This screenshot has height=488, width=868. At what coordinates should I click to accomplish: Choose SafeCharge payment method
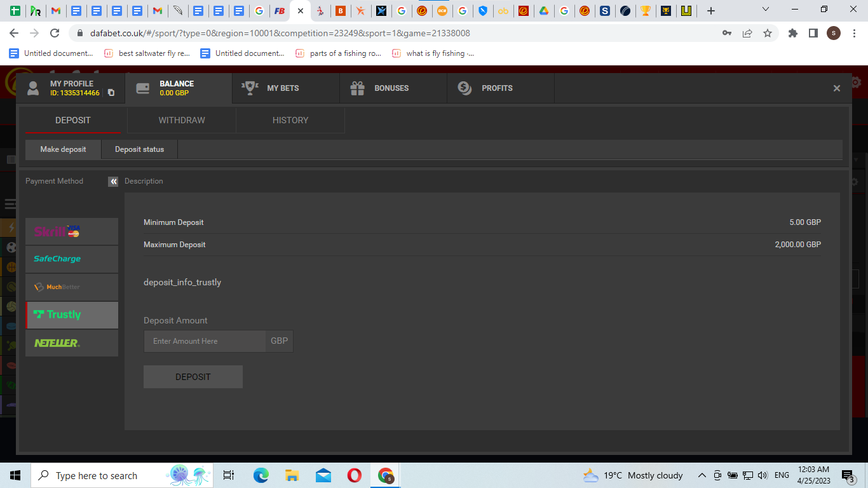click(x=72, y=259)
